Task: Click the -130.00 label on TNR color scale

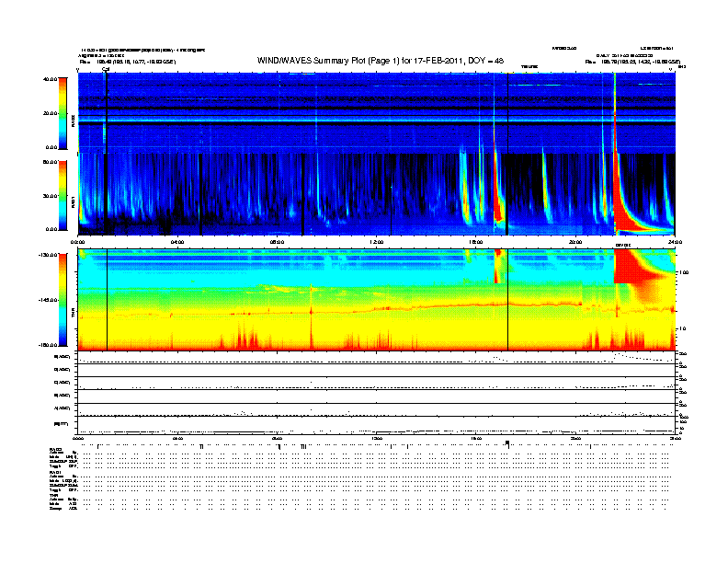Action: 49,255
